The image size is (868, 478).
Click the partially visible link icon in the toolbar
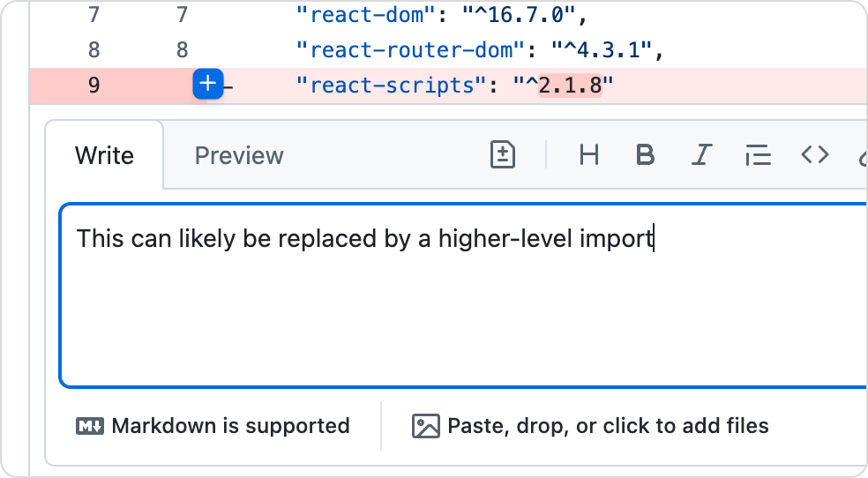[862, 156]
